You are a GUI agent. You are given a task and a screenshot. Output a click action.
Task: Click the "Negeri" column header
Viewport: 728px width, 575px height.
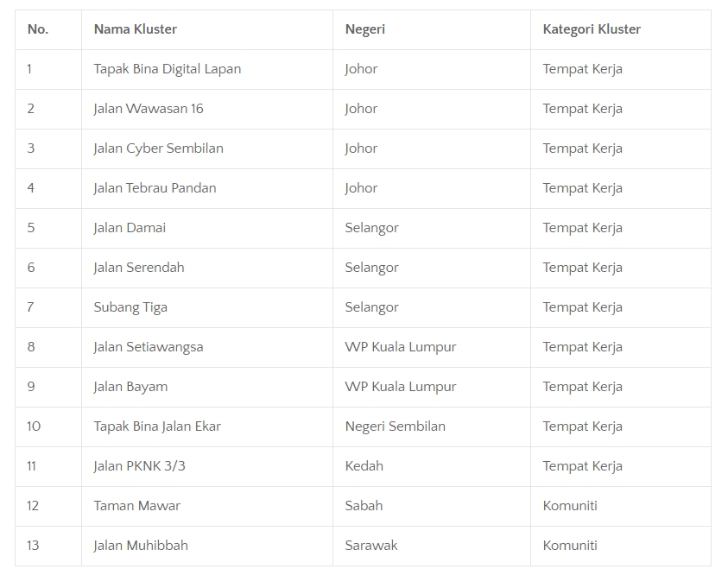pyautogui.click(x=365, y=29)
